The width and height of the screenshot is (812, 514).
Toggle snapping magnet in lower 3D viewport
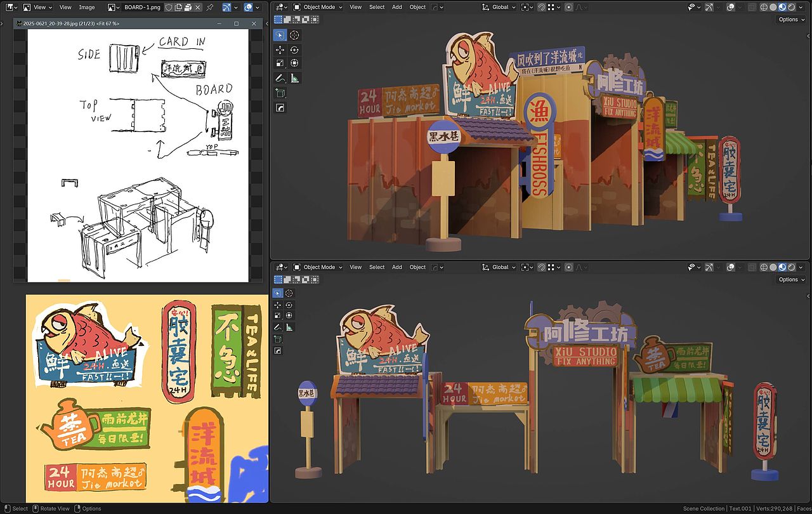click(541, 267)
